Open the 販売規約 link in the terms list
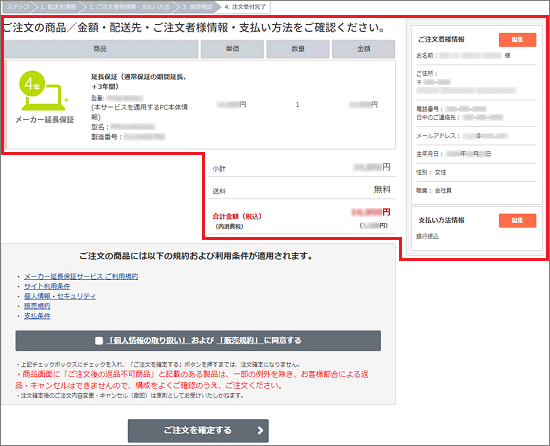 point(37,306)
